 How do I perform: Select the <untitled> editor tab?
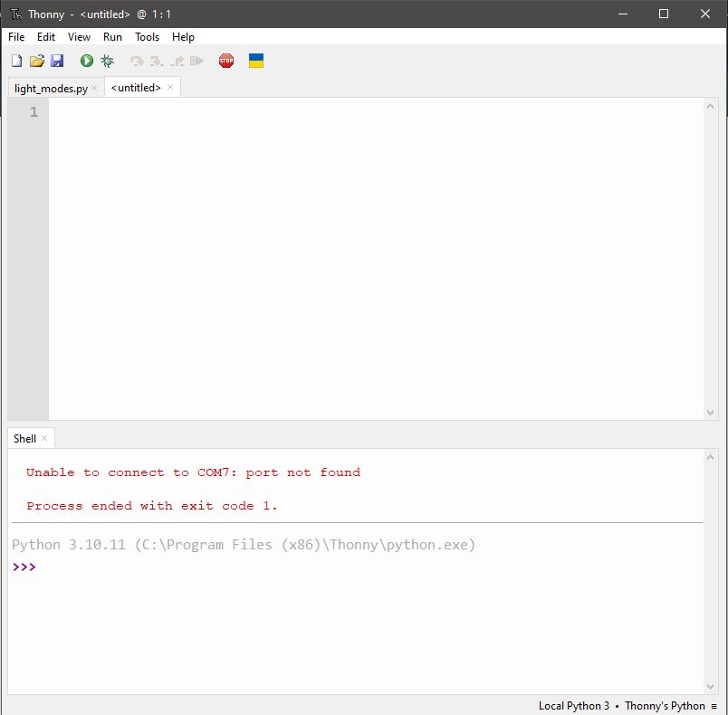coord(136,88)
